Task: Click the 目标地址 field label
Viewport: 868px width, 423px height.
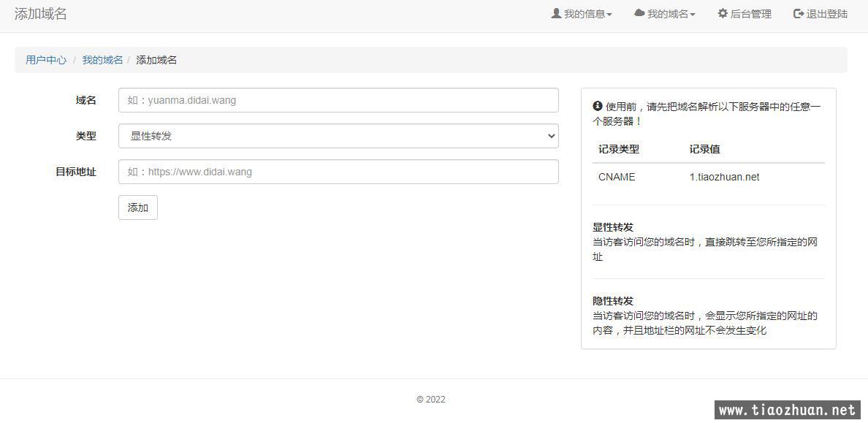Action: pos(76,172)
